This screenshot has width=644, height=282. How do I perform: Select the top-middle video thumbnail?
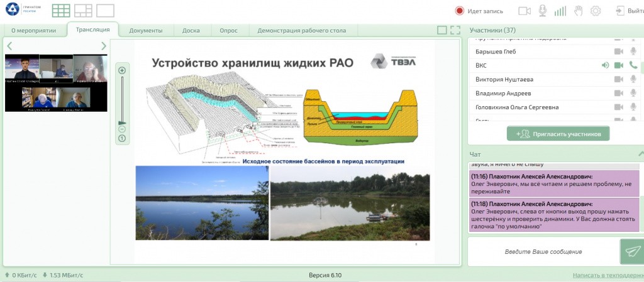(56, 69)
